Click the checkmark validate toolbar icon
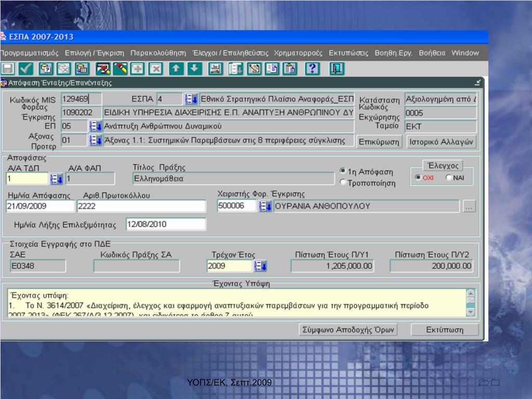 click(26, 69)
